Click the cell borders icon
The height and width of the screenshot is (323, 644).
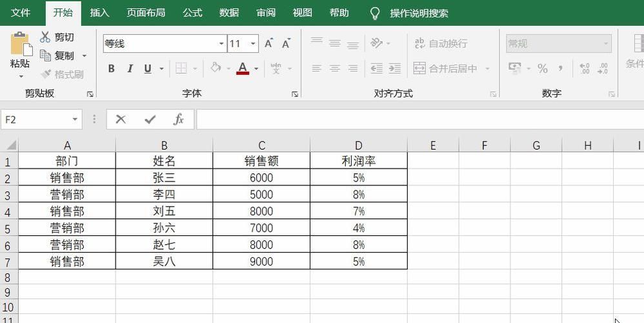[181, 68]
